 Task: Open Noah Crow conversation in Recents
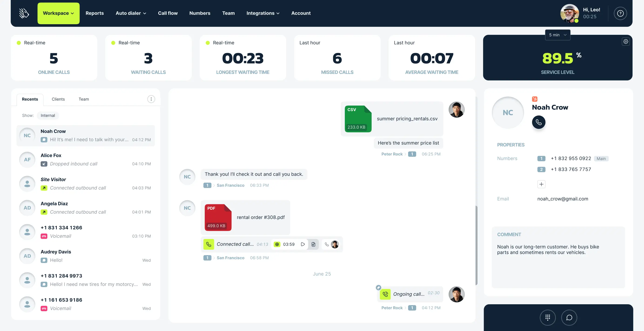point(85,136)
